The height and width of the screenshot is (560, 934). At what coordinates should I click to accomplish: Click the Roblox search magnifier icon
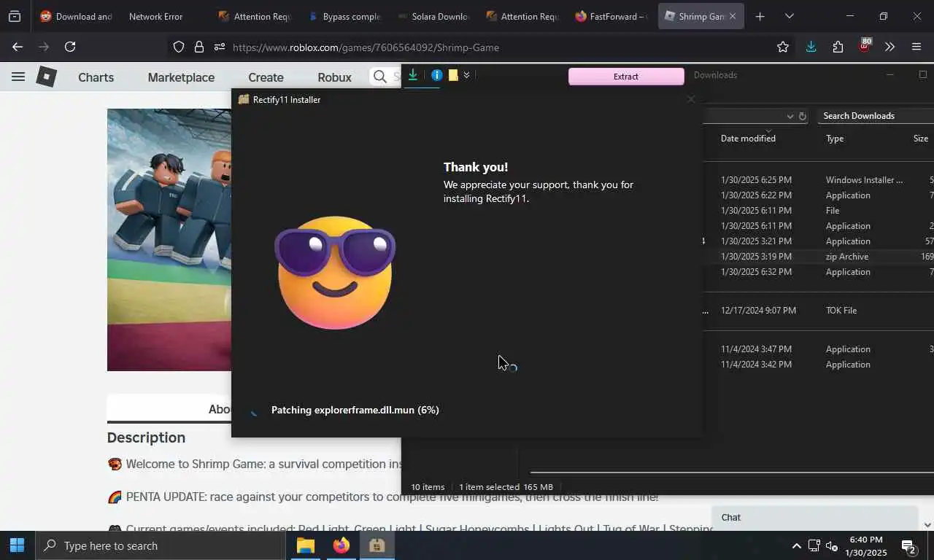[x=379, y=77]
